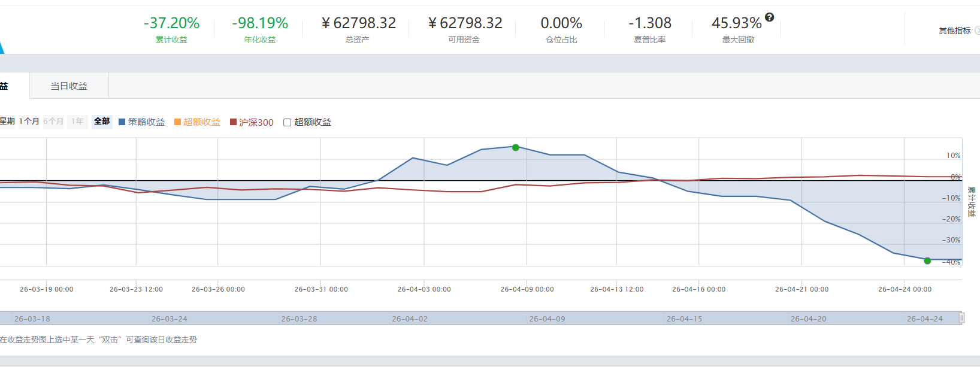Click the -1.308 Sharpe ratio value
Viewport: 980px width, 367px height.
(650, 23)
